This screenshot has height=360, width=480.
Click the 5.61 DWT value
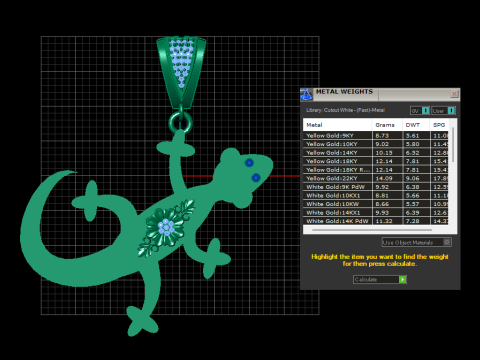412,136
